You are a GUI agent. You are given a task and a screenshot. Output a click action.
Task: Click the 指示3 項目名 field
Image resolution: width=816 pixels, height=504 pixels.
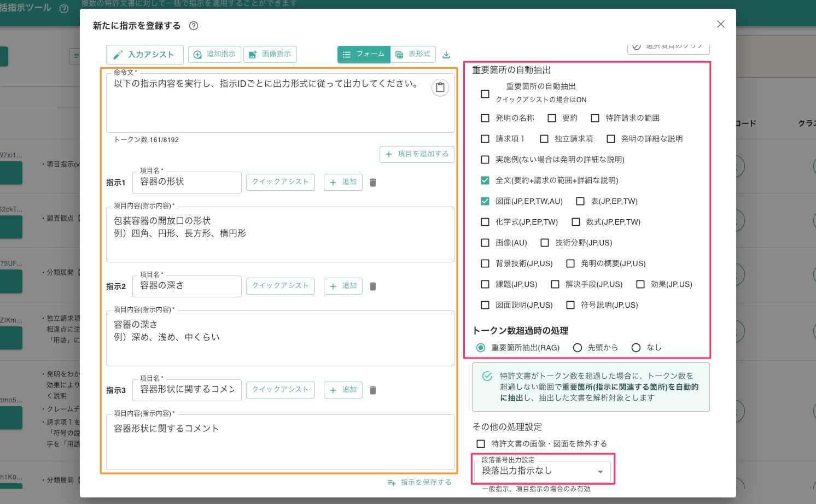(187, 390)
